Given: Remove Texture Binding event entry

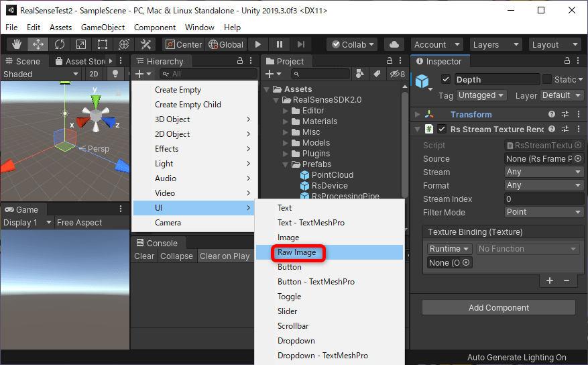Looking at the screenshot, I should 567,280.
